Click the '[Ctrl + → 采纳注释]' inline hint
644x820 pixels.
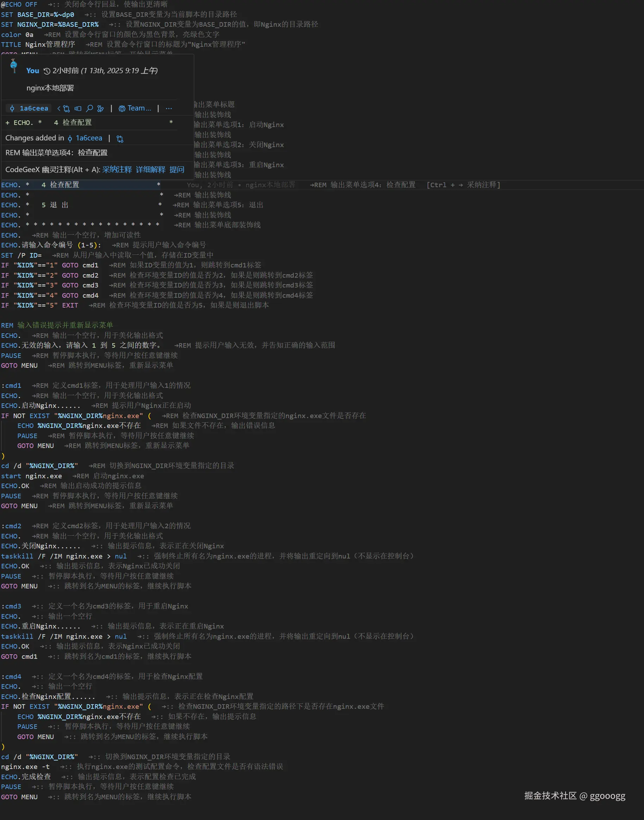tap(463, 185)
